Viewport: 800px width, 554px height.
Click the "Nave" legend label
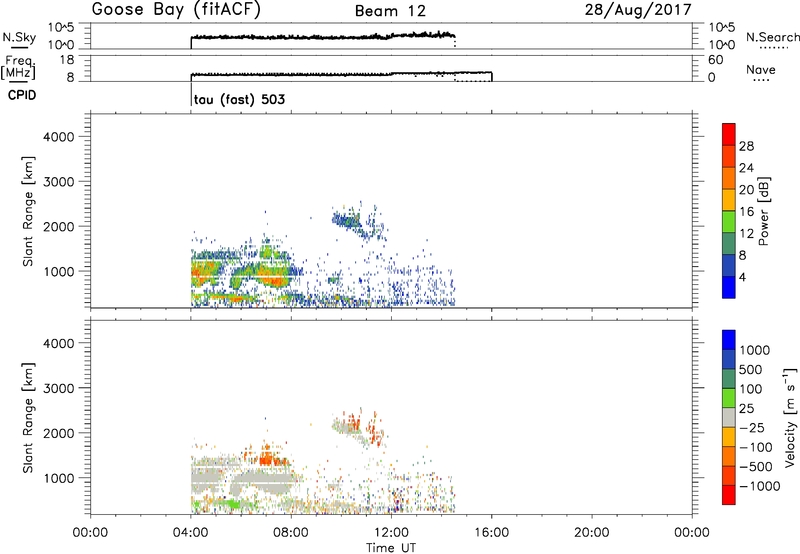click(761, 70)
